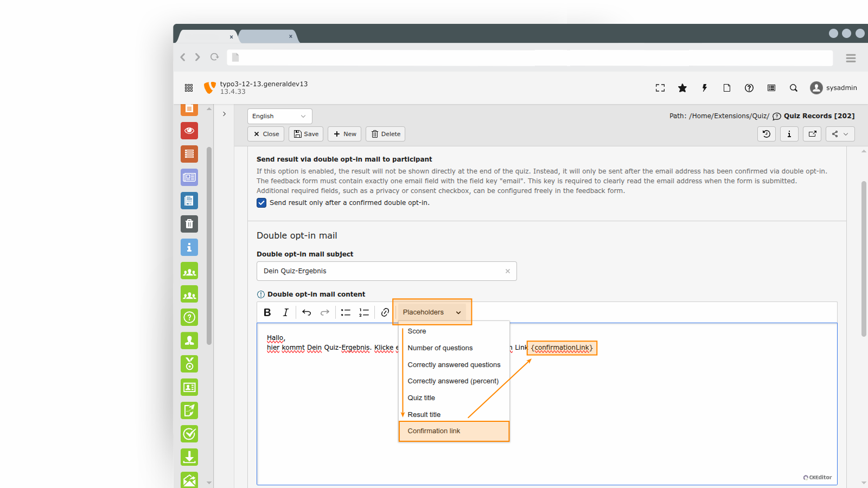This screenshot has height=488, width=868.
Task: Insert numbered list in editor
Action: click(364, 312)
